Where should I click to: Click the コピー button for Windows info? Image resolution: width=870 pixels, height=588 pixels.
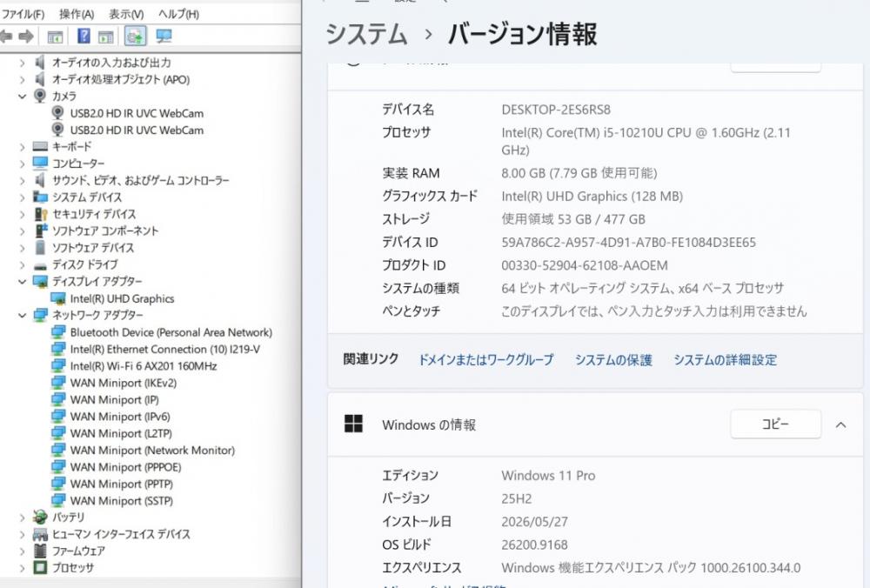[776, 424]
